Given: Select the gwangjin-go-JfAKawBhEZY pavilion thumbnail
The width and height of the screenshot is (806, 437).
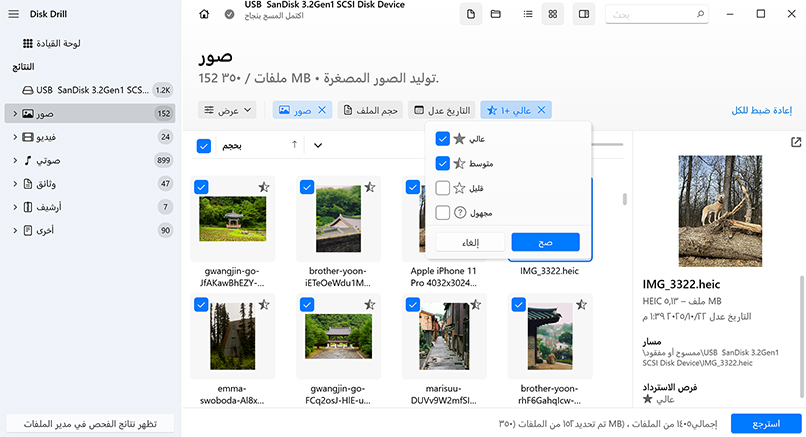Looking at the screenshot, I should pos(233,219).
